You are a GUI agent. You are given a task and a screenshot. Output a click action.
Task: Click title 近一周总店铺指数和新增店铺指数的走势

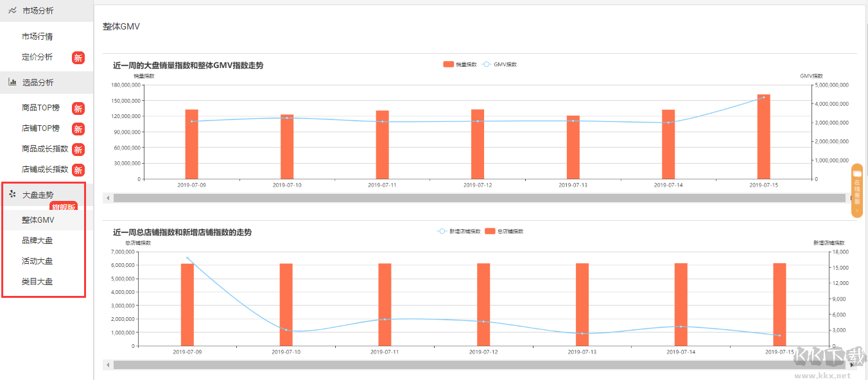click(182, 232)
